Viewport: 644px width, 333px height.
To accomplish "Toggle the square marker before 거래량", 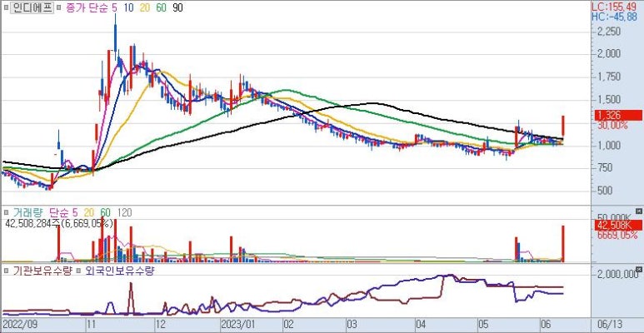I will click(x=6, y=212).
